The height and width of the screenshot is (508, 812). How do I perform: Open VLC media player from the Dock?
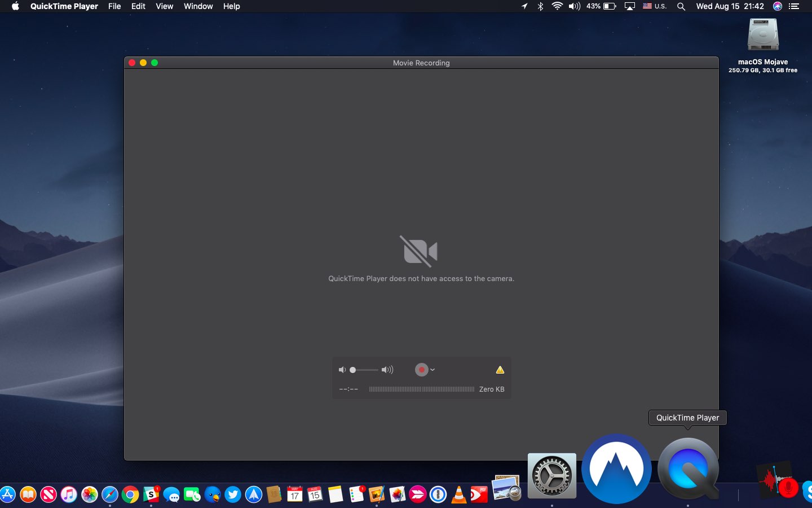[460, 495]
